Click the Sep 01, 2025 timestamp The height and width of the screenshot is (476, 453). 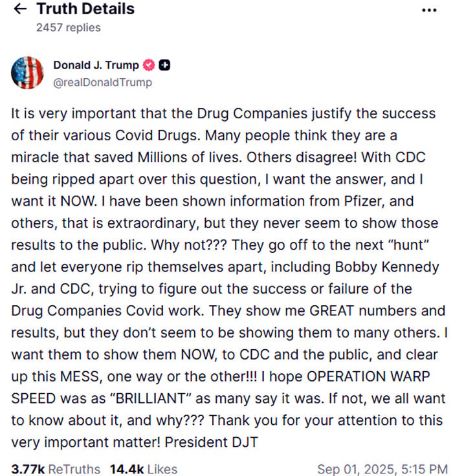point(382,469)
